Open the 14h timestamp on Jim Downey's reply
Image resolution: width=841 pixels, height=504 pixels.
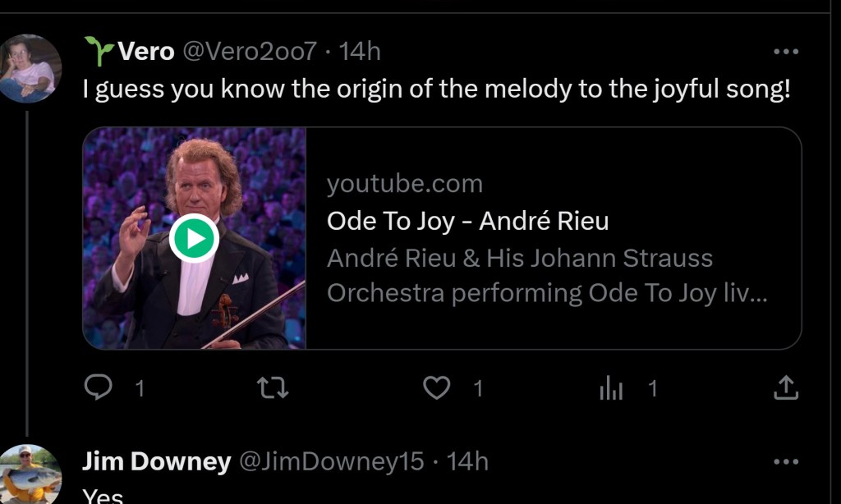[467, 462]
